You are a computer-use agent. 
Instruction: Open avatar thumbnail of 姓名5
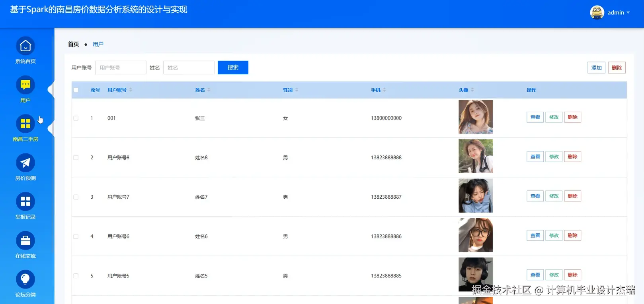(476, 274)
